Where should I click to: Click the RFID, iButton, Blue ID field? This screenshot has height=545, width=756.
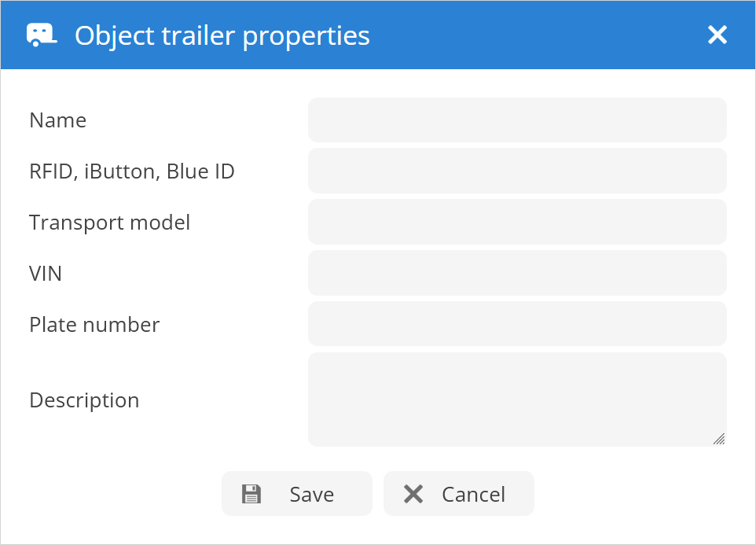coord(517,171)
